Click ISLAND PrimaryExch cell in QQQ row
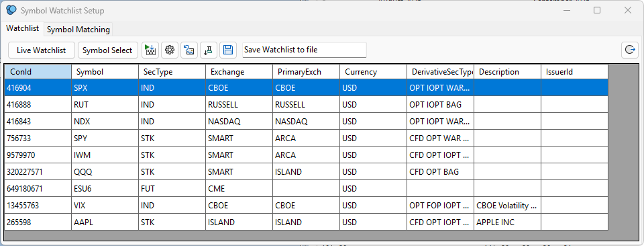The width and height of the screenshot is (644, 246). tap(307, 171)
